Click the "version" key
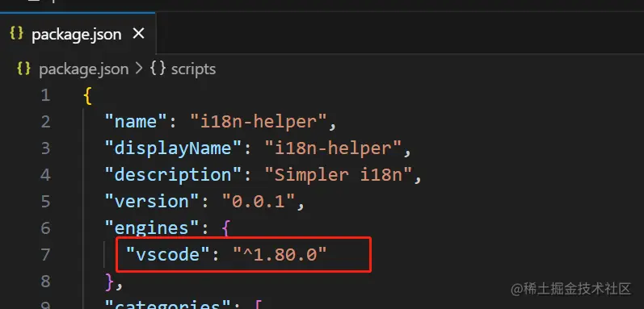 (153, 202)
